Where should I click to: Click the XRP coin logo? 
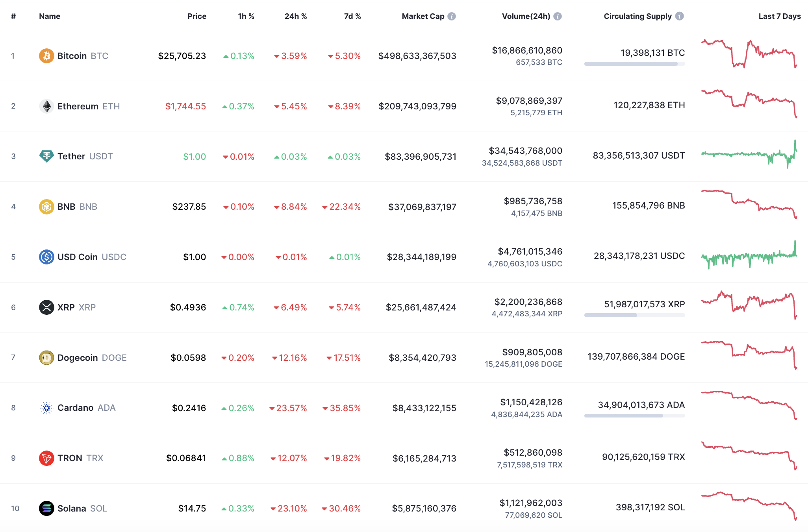click(x=46, y=307)
